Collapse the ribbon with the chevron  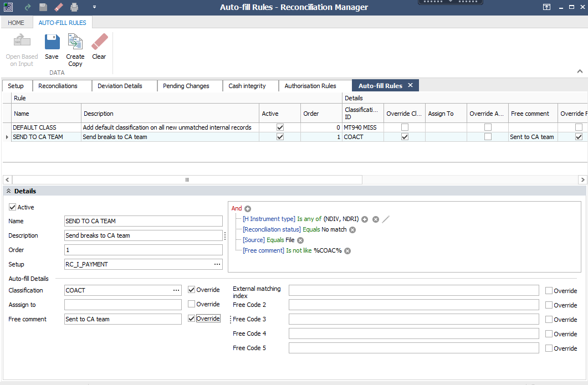(x=580, y=71)
